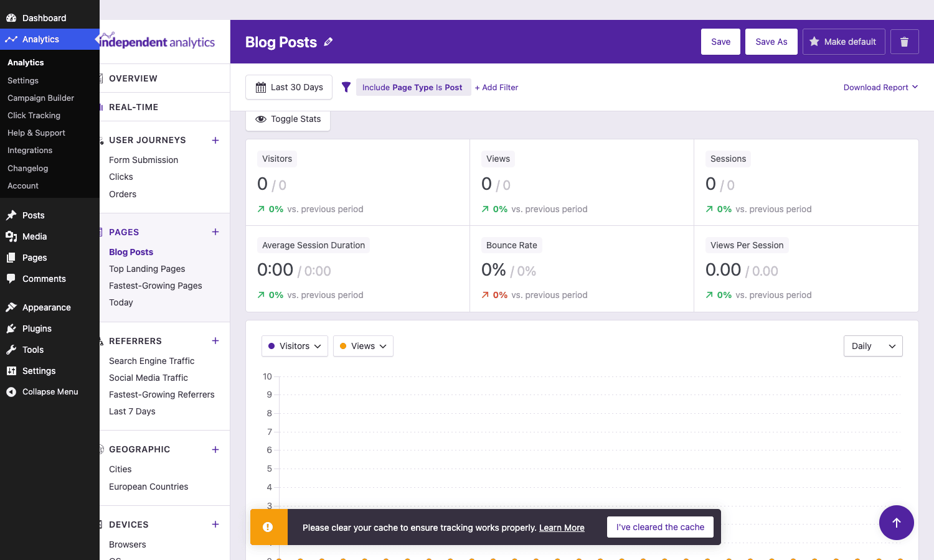Click the Pages icon in WordPress menu
The image size is (934, 560).
(x=11, y=258)
